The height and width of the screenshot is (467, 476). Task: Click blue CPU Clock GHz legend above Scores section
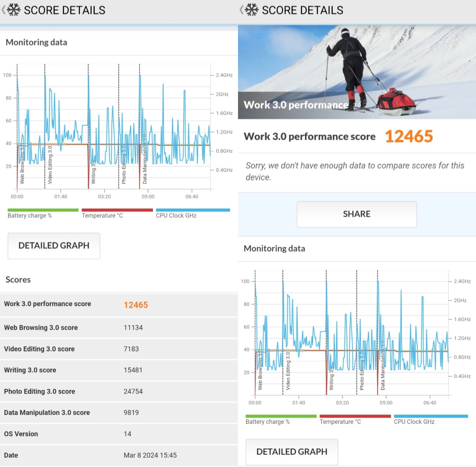pos(193,213)
